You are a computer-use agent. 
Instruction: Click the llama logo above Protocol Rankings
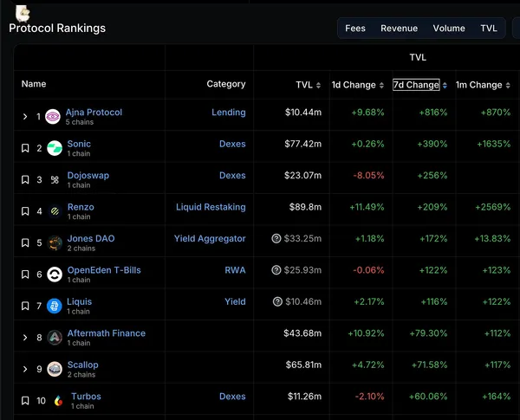tap(23, 14)
